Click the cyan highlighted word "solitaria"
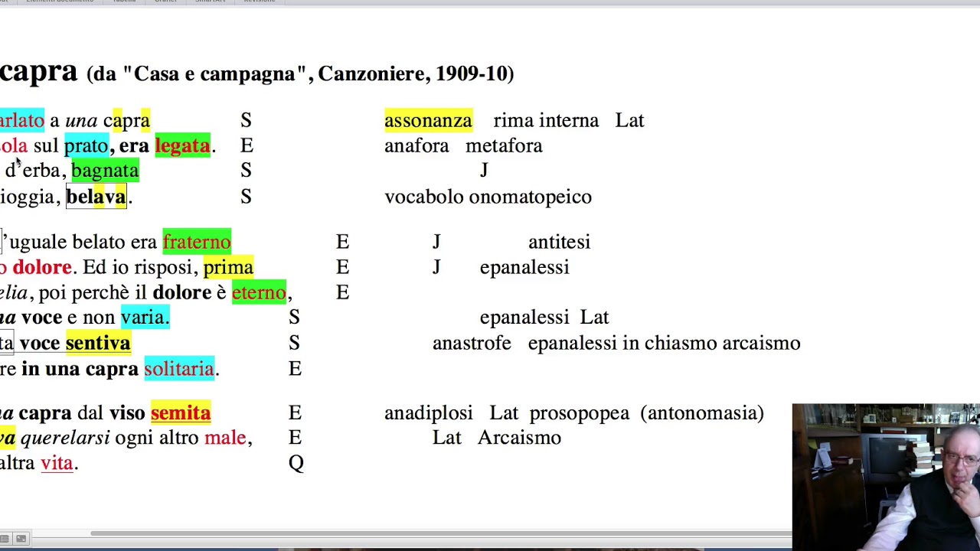The width and height of the screenshot is (980, 551). 179,369
